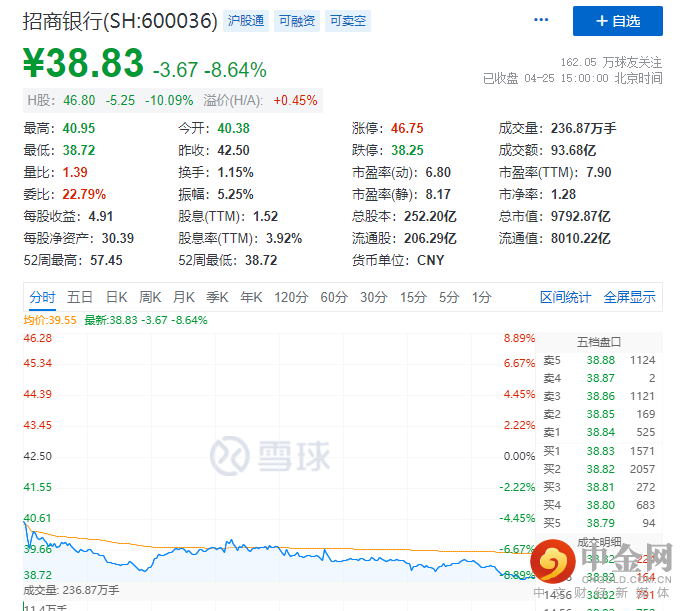Click the 162.05 万球友关注 follower count
687x611 pixels.
pos(611,62)
